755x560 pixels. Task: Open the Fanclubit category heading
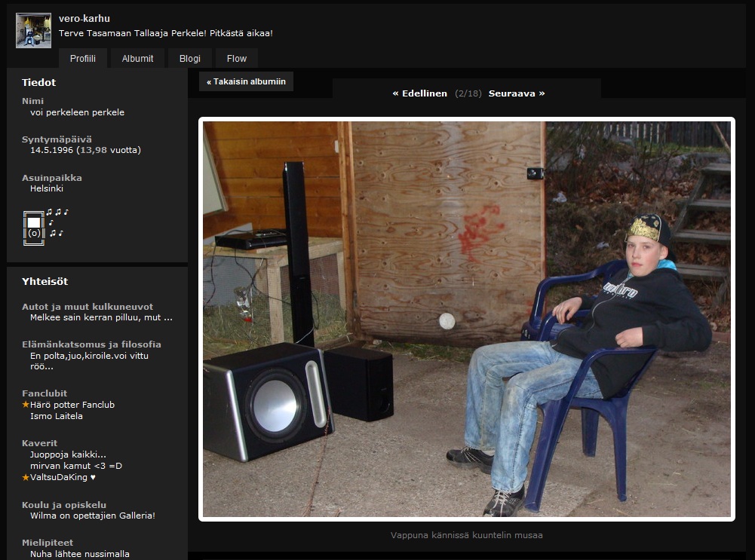45,393
